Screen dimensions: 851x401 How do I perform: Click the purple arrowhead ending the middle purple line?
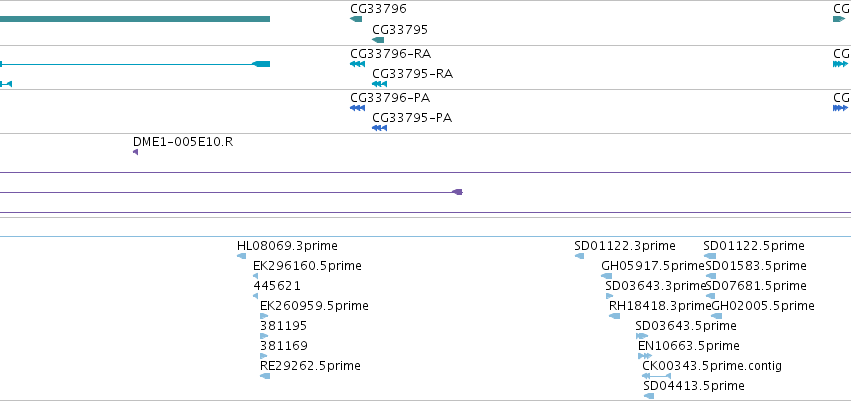tap(458, 192)
